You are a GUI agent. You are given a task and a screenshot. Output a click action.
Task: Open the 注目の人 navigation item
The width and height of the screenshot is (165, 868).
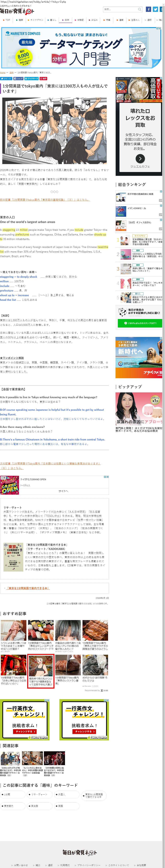click(134, 20)
